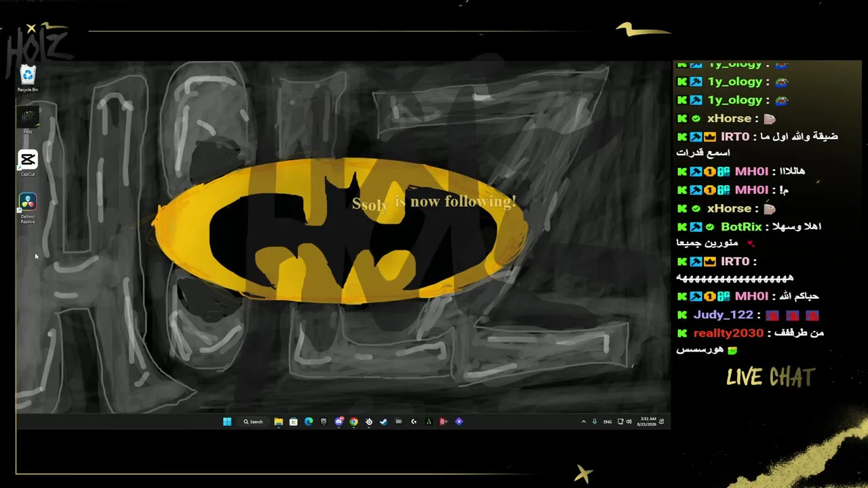Open Logitech G HUB on taskbar
Image resolution: width=868 pixels, height=488 pixels.
click(414, 422)
